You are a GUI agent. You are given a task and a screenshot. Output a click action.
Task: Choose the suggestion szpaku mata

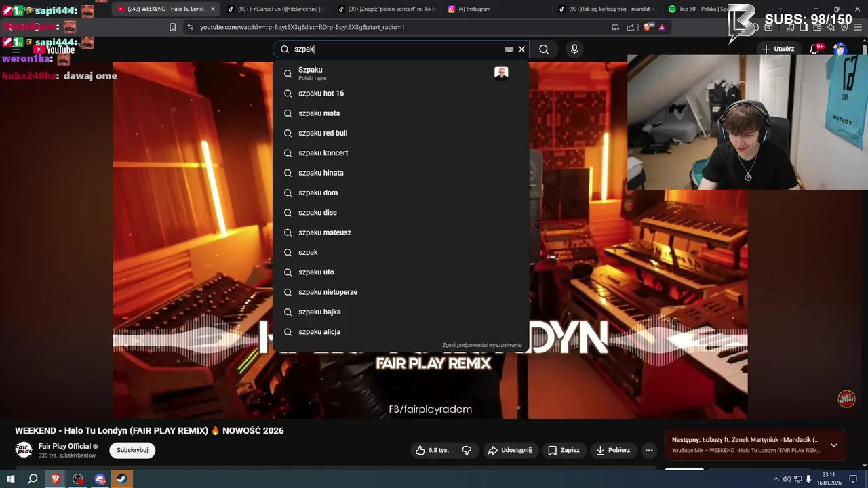click(401, 113)
